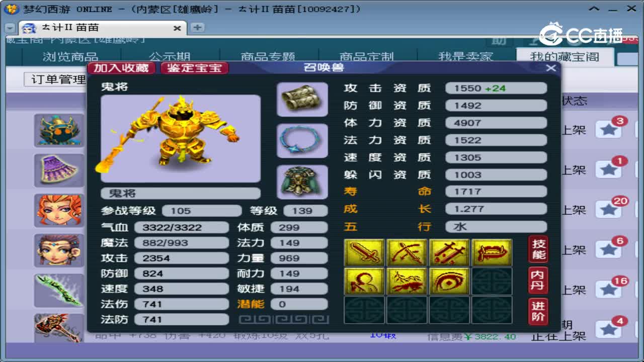
Task: Select the beast skill icon in second row
Action: (407, 281)
